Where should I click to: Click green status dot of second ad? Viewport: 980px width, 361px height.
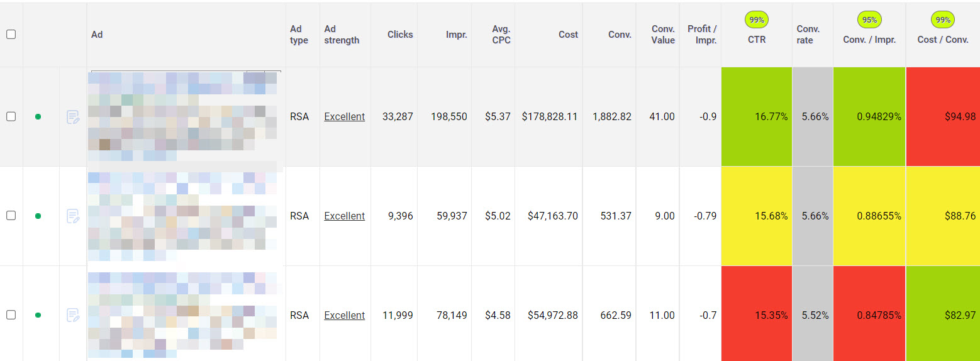tap(38, 216)
